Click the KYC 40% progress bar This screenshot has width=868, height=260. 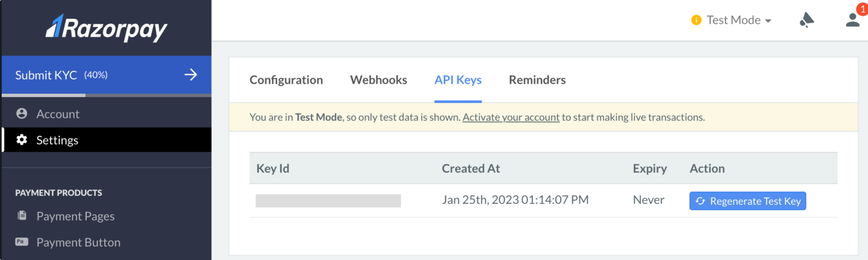click(x=106, y=95)
